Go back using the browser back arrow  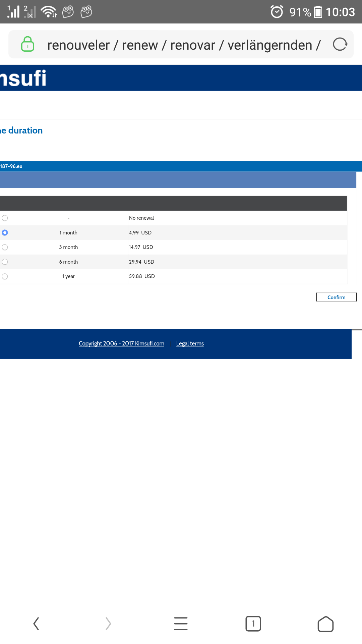[x=36, y=624]
